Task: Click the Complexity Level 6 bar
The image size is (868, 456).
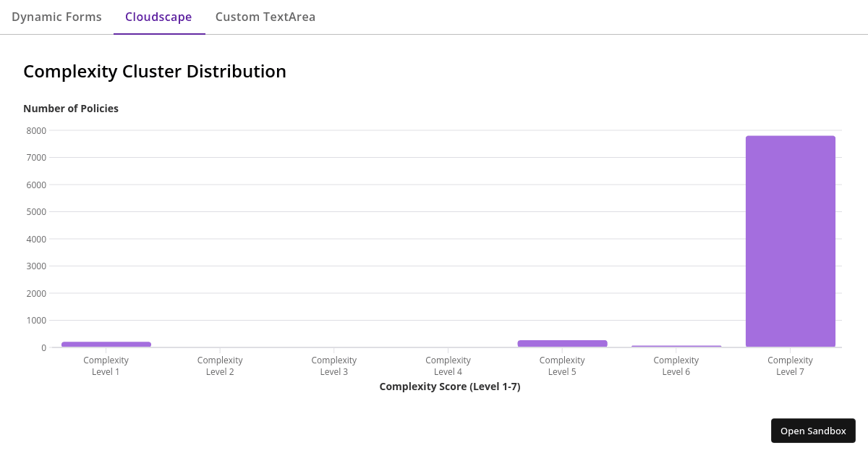Action: [676, 346]
